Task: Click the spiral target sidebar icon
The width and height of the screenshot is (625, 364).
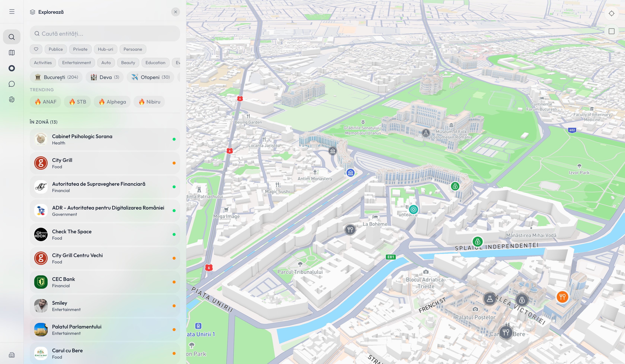Action: pyautogui.click(x=12, y=99)
